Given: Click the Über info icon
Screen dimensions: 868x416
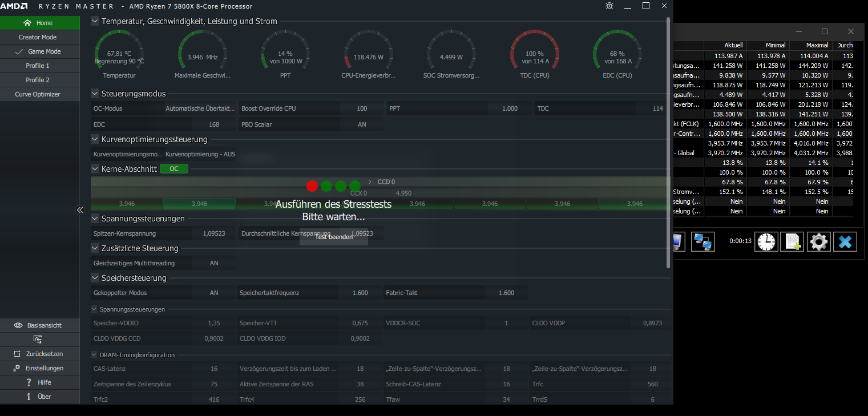Looking at the screenshot, I should tap(29, 397).
